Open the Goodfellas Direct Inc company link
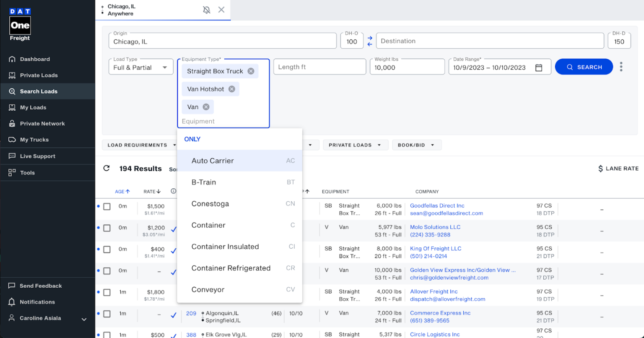 tap(437, 205)
